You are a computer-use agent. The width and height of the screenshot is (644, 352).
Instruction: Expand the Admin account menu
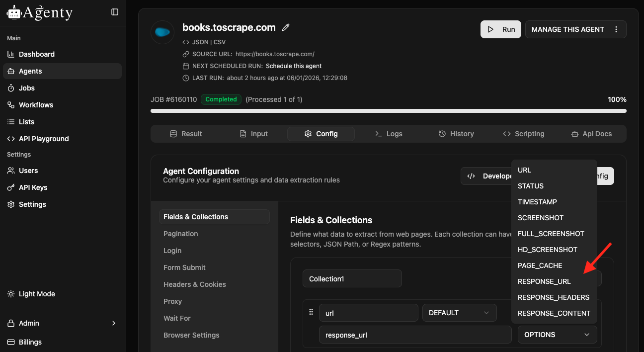point(62,323)
